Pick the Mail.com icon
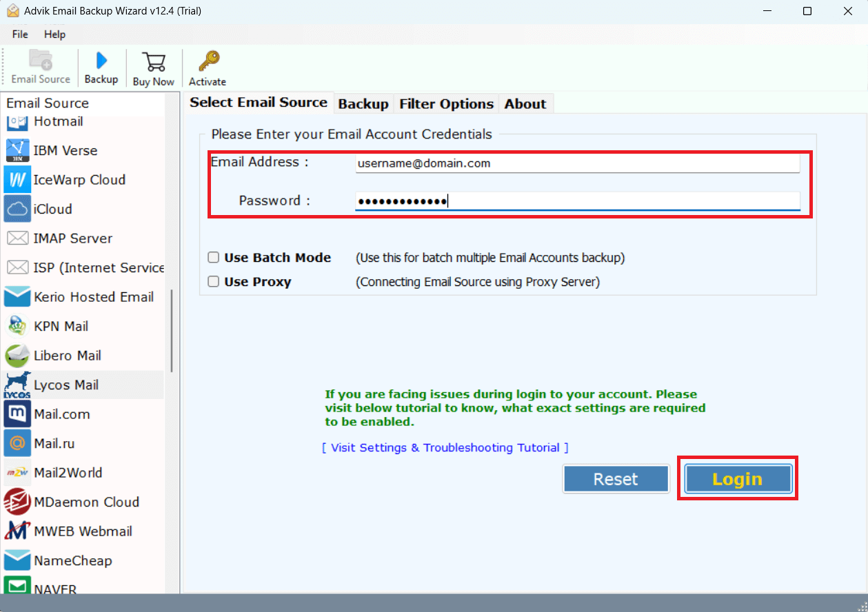Image resolution: width=868 pixels, height=612 pixels. (x=17, y=414)
